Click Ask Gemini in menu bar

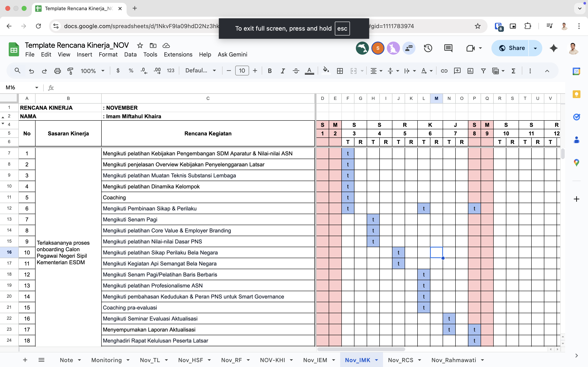[x=232, y=55]
